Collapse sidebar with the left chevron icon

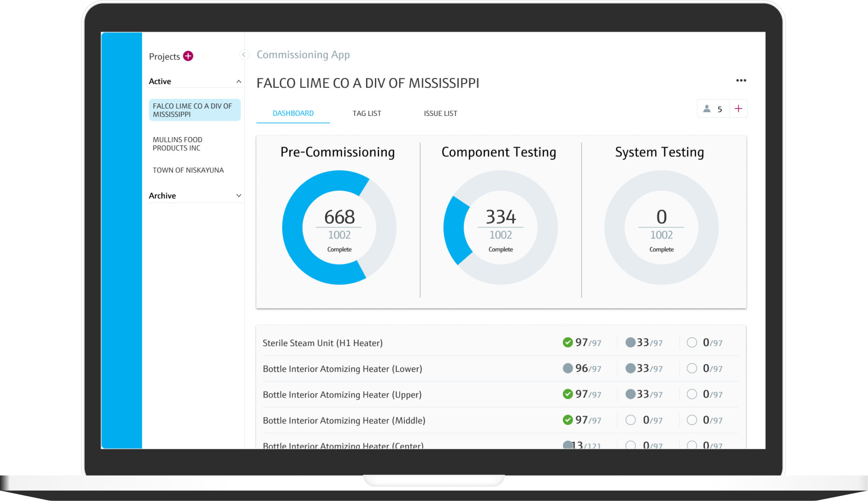244,55
